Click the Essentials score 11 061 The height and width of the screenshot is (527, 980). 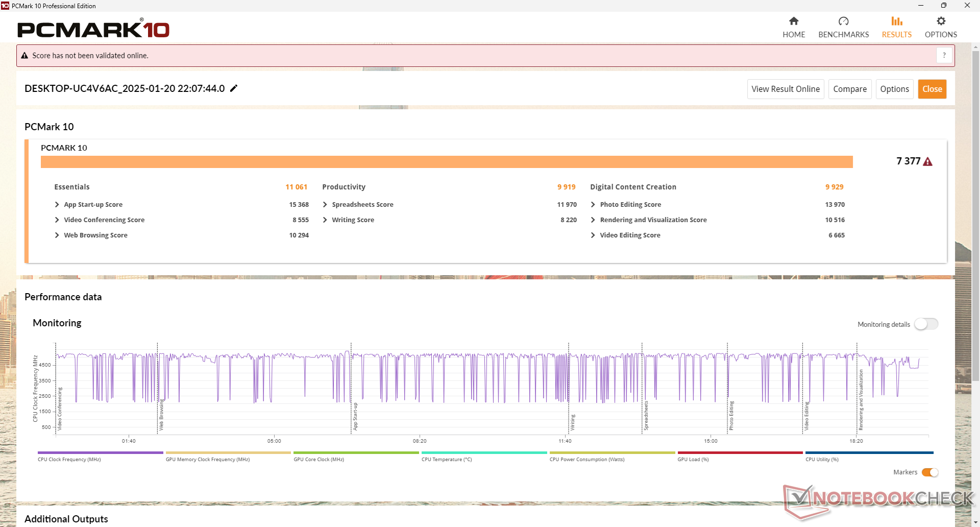[x=296, y=187]
